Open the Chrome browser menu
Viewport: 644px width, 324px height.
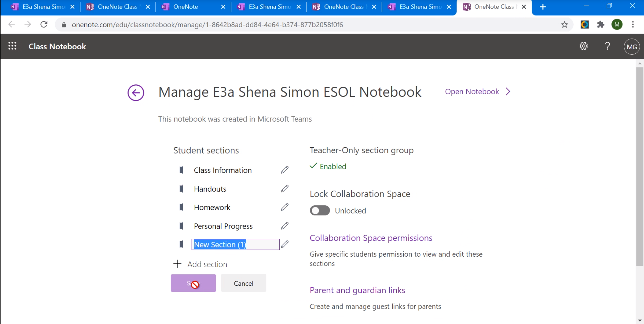click(x=633, y=25)
